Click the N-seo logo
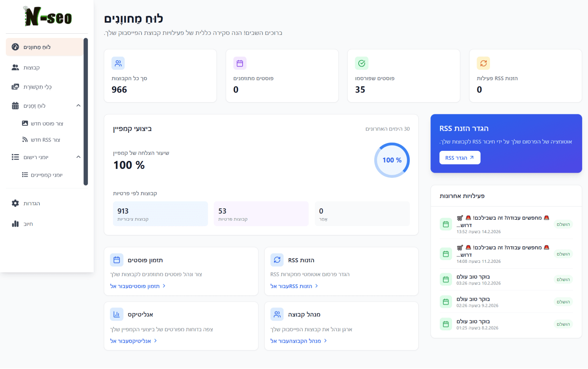 click(x=48, y=17)
